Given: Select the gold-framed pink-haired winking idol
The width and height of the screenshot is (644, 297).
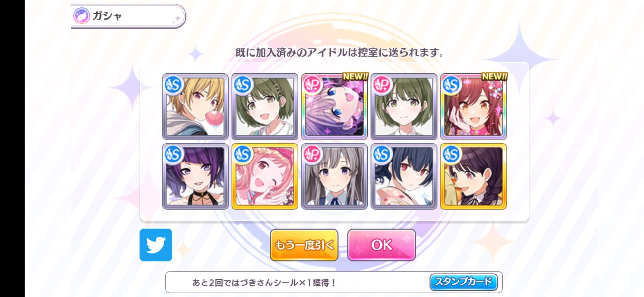Looking at the screenshot, I should click(x=265, y=176).
